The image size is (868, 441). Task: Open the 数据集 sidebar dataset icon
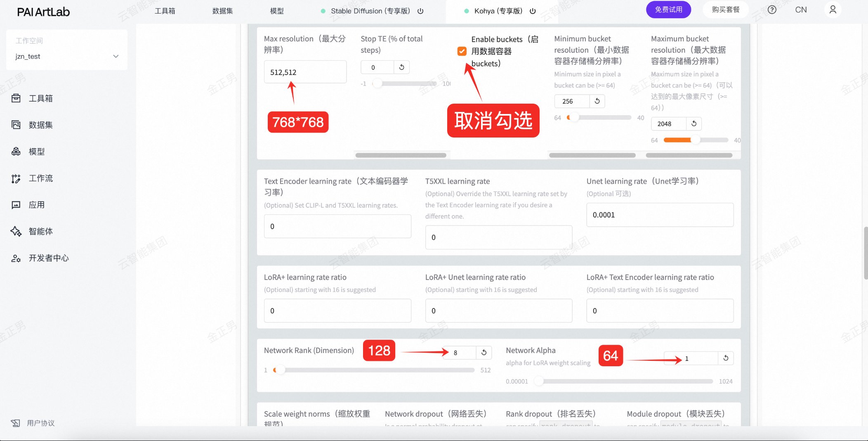16,125
